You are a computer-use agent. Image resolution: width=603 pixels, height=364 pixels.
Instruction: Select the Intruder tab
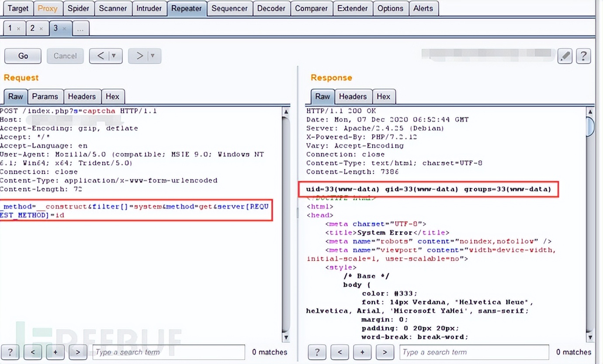click(x=149, y=8)
